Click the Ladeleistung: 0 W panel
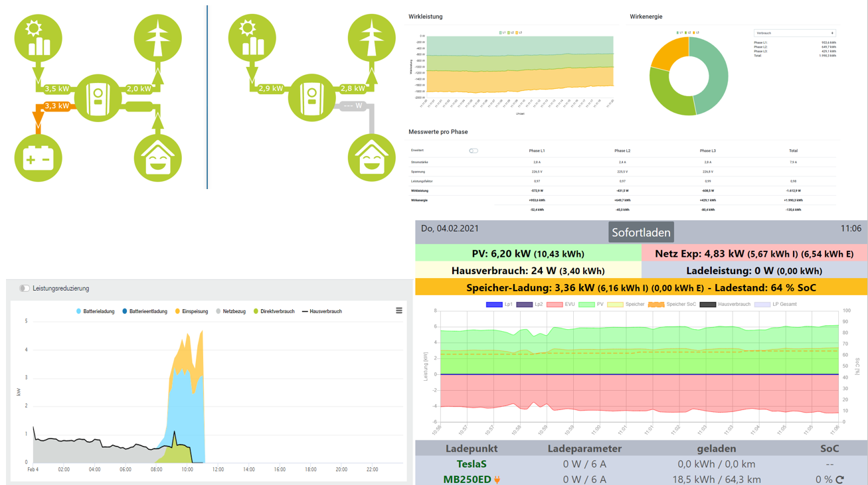This screenshot has height=485, width=868. pyautogui.click(x=754, y=271)
